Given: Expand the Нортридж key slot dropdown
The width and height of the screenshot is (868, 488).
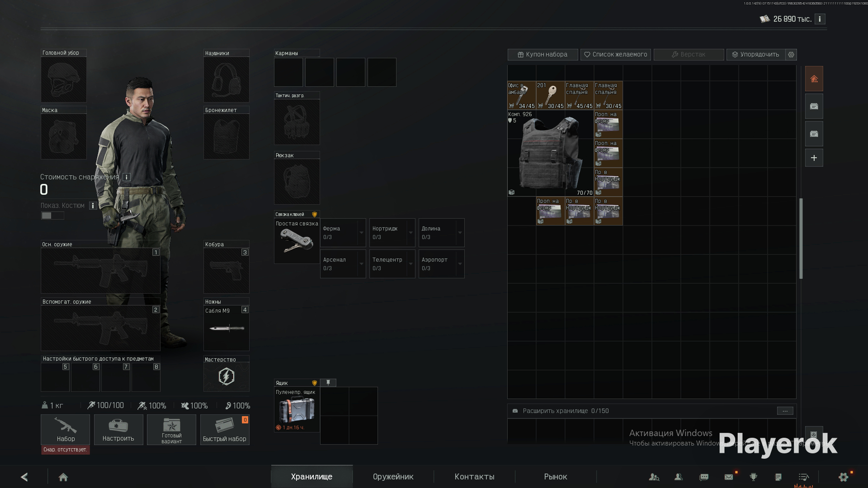Looking at the screenshot, I should point(411,233).
